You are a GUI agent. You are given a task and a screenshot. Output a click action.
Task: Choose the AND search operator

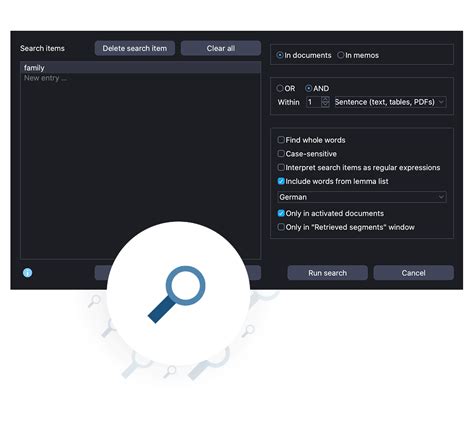309,88
